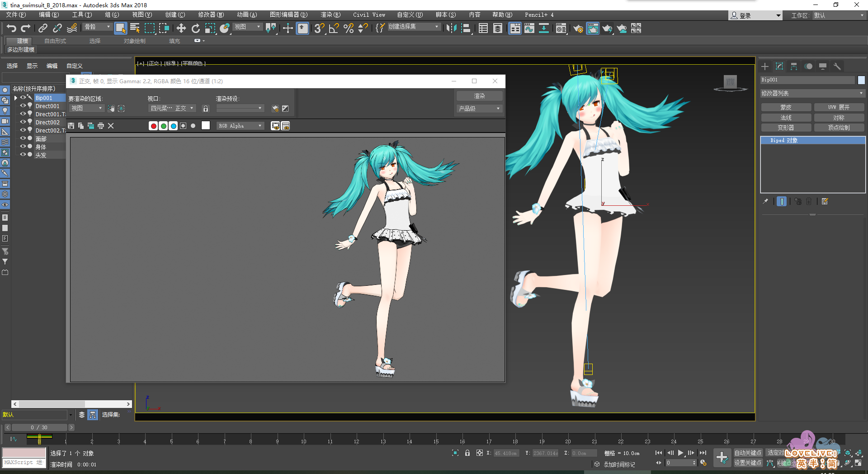
Task: Activate Select and Rotate tool
Action: pyautogui.click(x=195, y=28)
